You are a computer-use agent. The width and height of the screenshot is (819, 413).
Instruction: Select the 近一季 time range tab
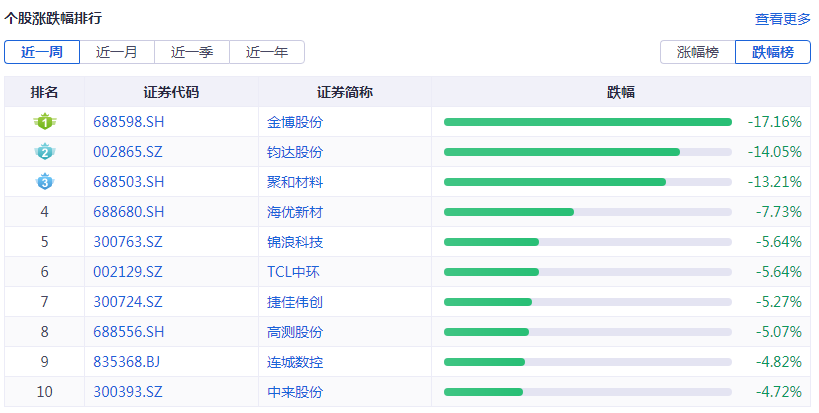192,52
